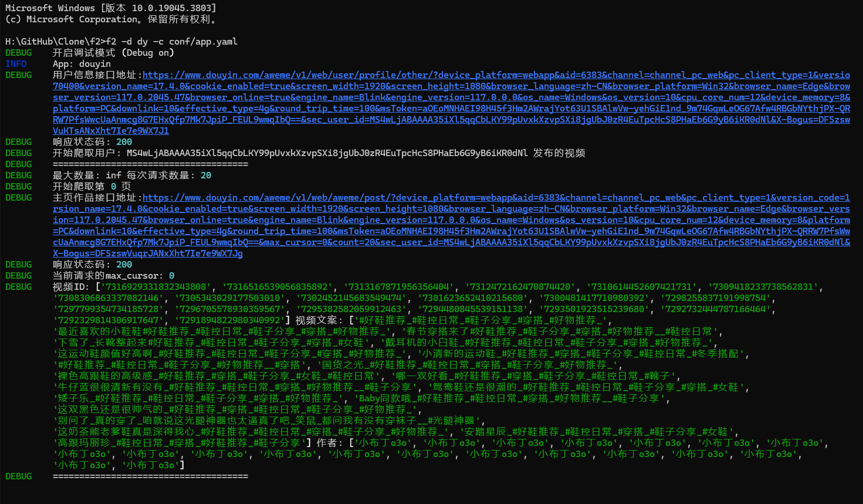Select video ID '7305343029177503010'
The image size is (863, 504).
(229, 298)
